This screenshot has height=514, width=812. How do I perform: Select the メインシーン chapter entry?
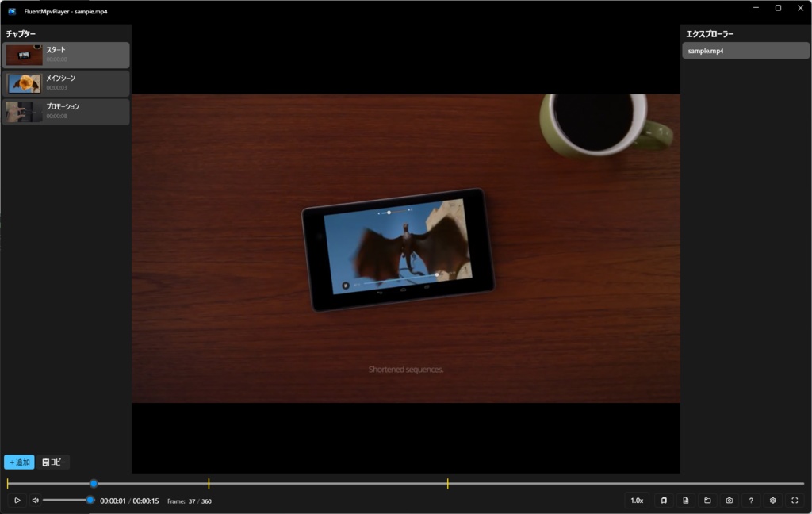(66, 83)
